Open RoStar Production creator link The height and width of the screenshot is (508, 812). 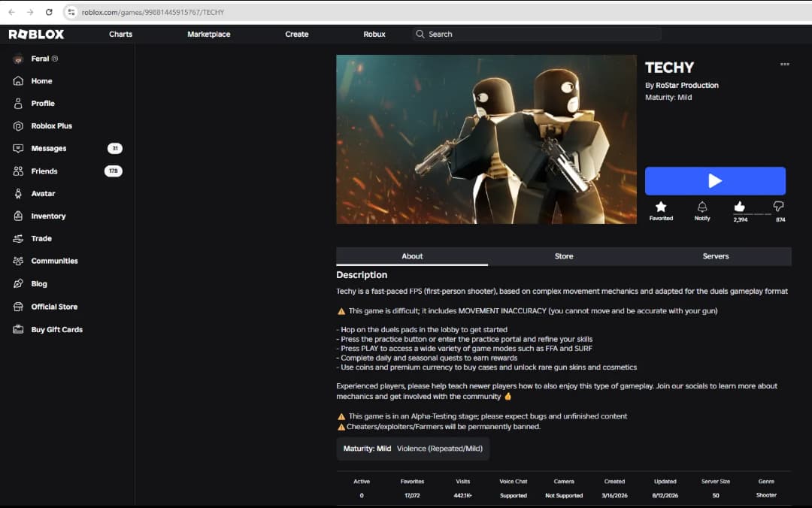tap(686, 86)
